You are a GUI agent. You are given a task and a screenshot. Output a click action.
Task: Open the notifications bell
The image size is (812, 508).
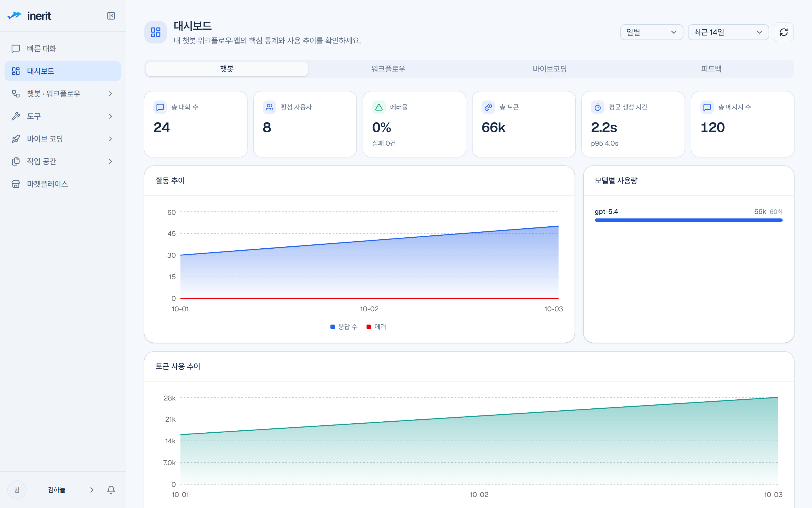111,490
